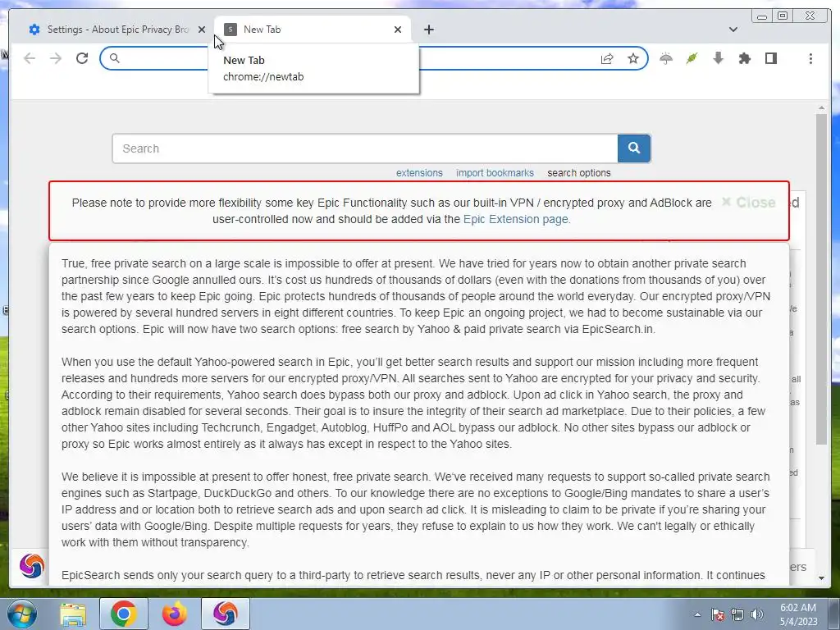Open the three-dot browser menu
Screen dimensions: 840x630
810,58
